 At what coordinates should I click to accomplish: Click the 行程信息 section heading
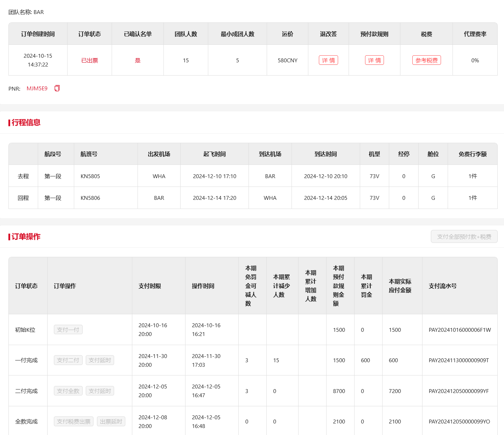26,122
